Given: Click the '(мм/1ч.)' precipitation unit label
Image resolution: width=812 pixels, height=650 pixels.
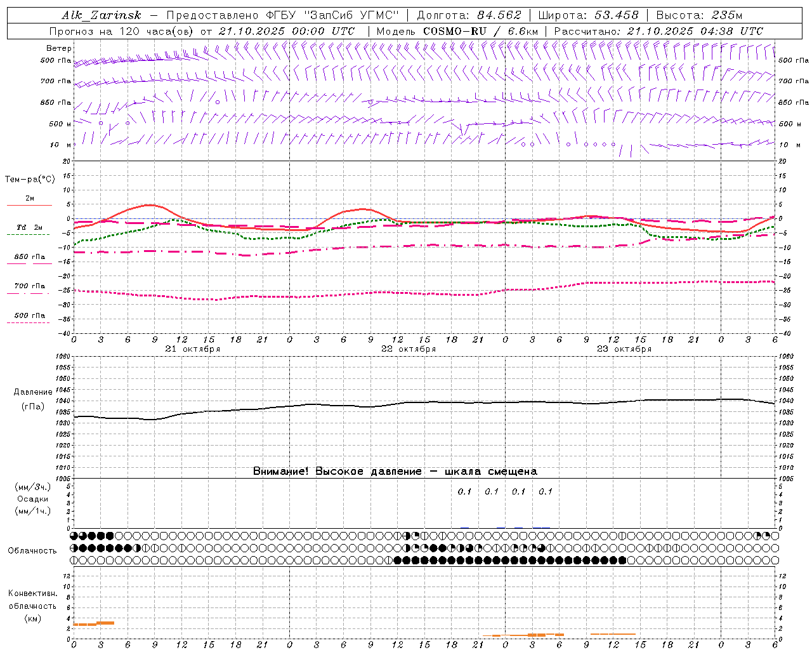Looking at the screenshot, I should 33,511.
